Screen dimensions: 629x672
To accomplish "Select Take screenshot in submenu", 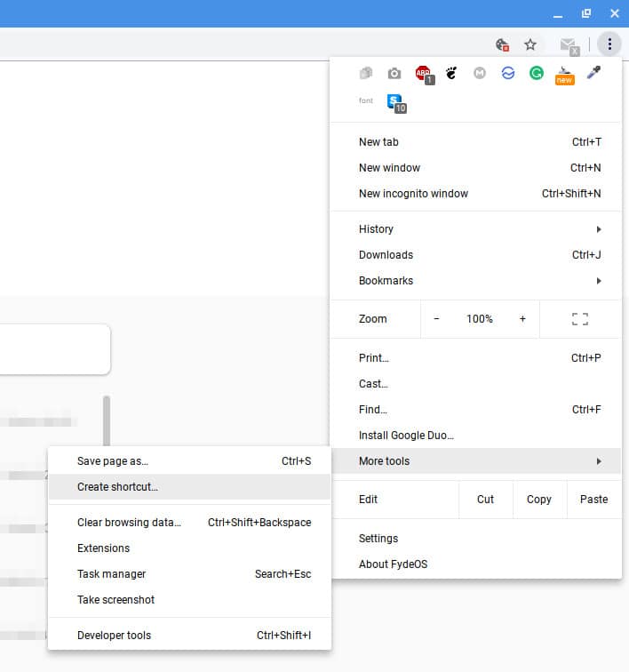I will (189, 600).
